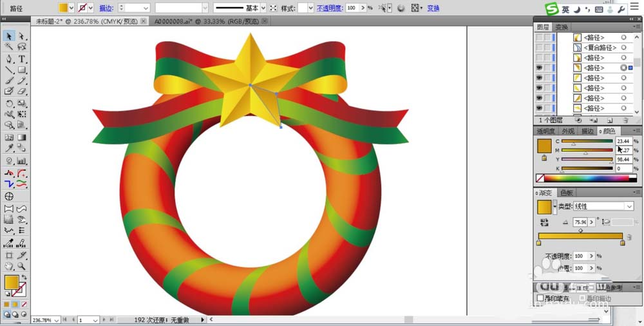This screenshot has width=644, height=326.
Task: Switch to the 色板 panel tab
Action: click(567, 193)
